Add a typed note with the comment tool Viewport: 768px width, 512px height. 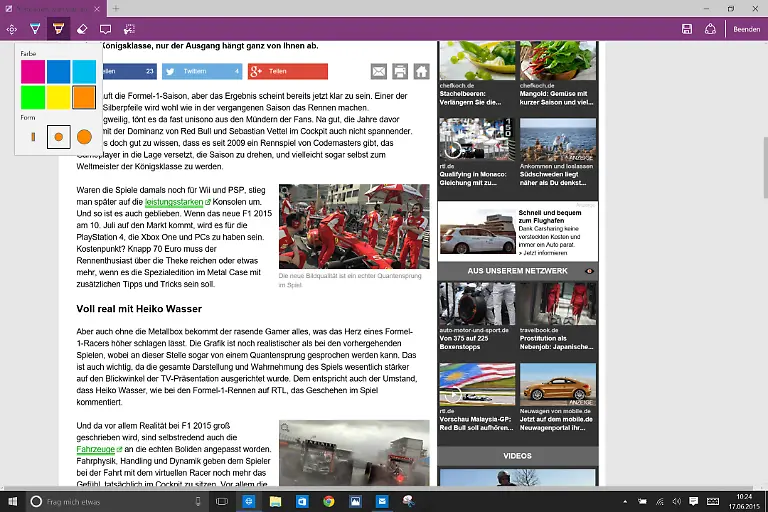pos(105,29)
